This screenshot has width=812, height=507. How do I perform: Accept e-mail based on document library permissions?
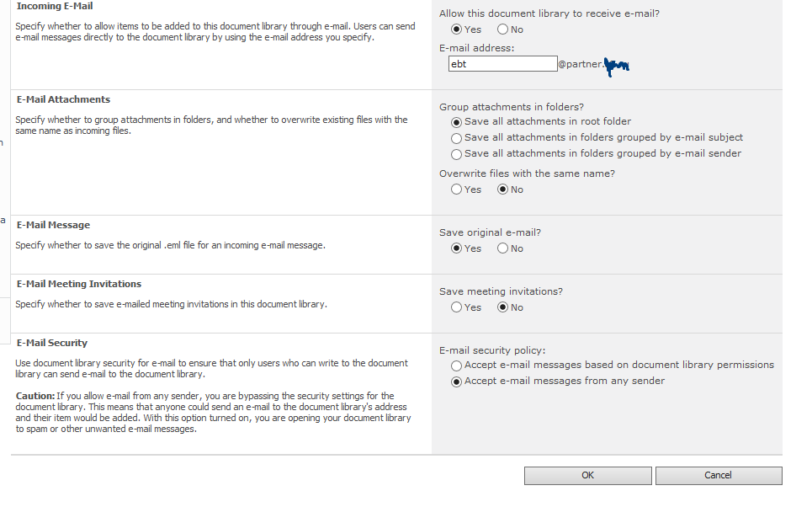pos(456,366)
